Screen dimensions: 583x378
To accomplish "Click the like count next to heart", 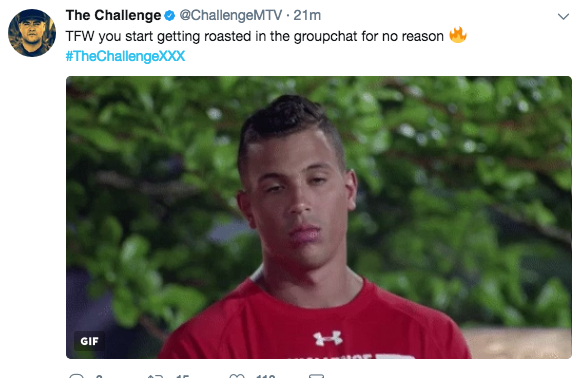I will (x=265, y=376).
